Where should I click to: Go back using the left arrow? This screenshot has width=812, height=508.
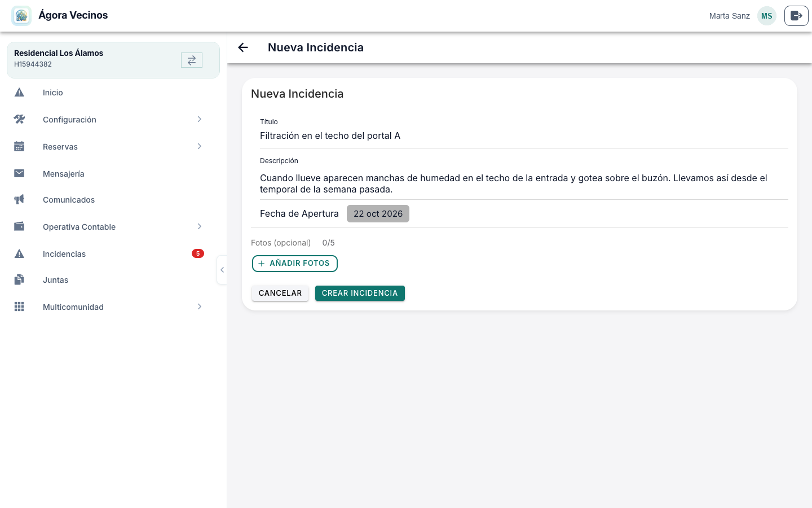click(243, 47)
